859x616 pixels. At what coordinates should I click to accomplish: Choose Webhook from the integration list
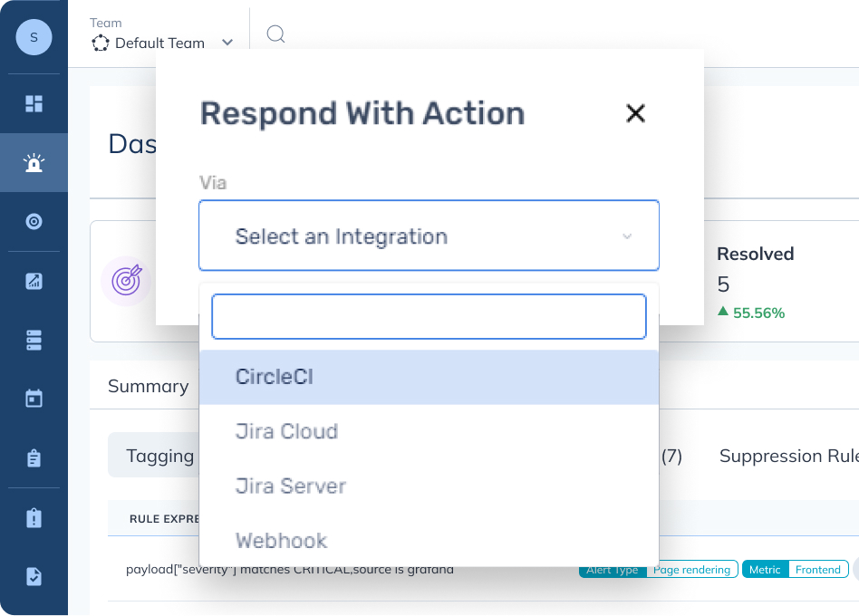point(429,541)
